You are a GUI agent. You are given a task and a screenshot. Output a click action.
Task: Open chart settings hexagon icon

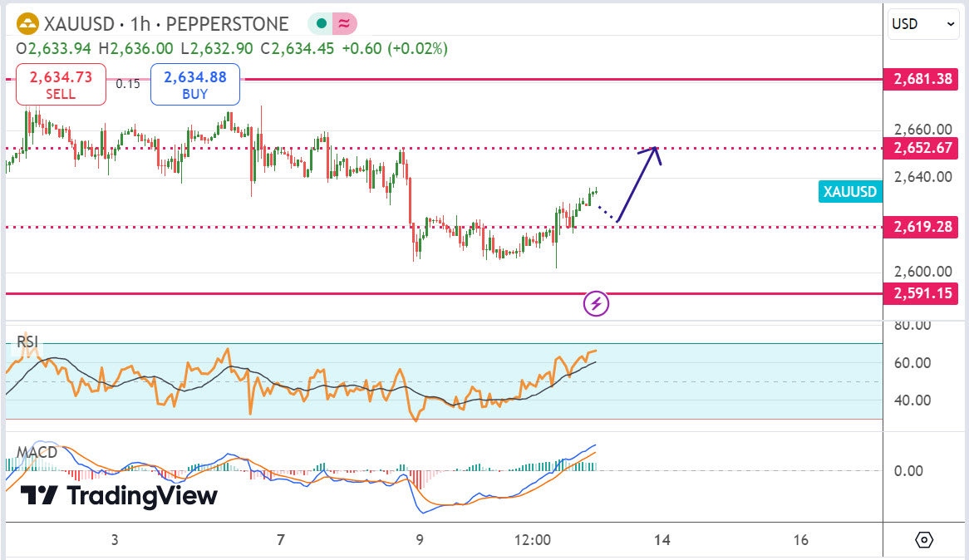tap(924, 540)
